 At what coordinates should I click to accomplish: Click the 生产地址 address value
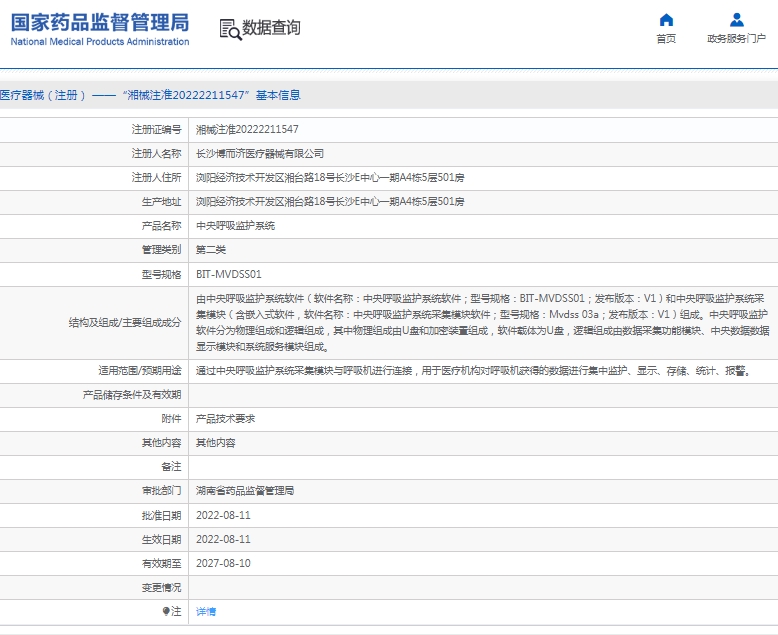(x=330, y=202)
